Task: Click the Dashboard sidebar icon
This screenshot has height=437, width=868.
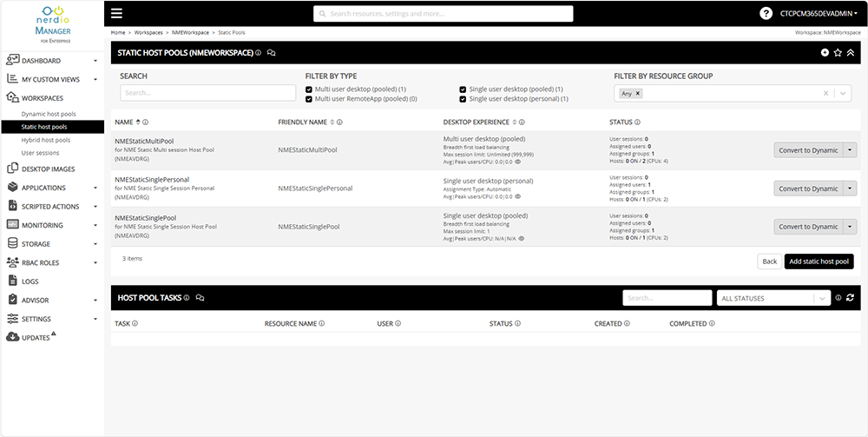Action: [13, 60]
